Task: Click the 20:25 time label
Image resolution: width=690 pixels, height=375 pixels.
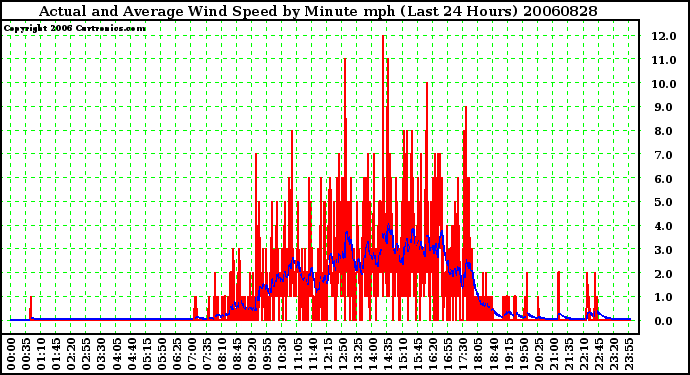Action: 538,354
